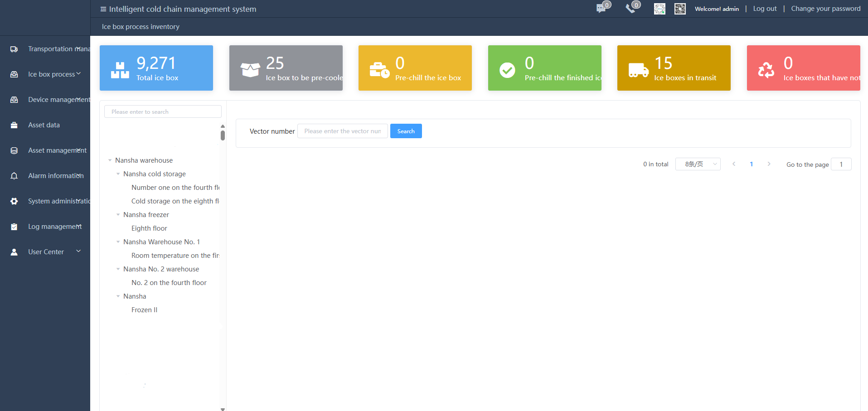Click the Log out link
The height and width of the screenshot is (411, 868).
765,9
